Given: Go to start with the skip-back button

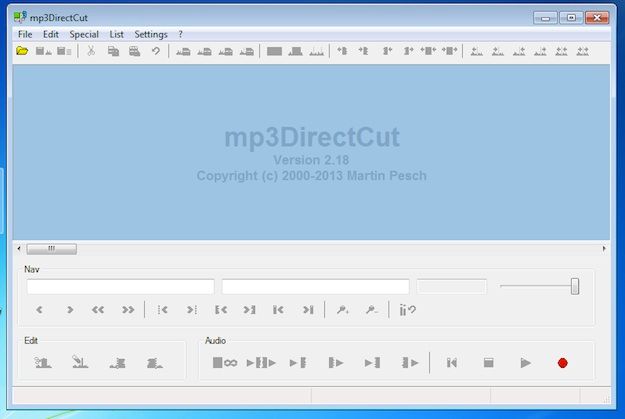Looking at the screenshot, I should 452,363.
